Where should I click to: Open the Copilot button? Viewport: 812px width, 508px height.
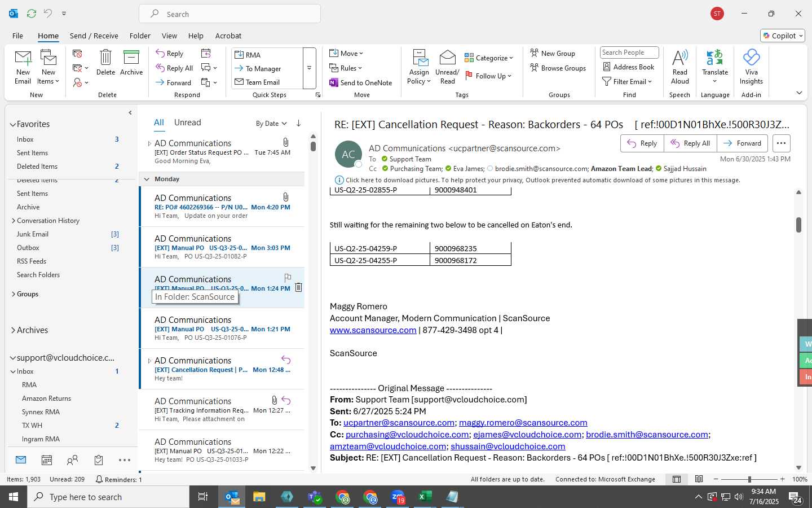[x=782, y=36]
